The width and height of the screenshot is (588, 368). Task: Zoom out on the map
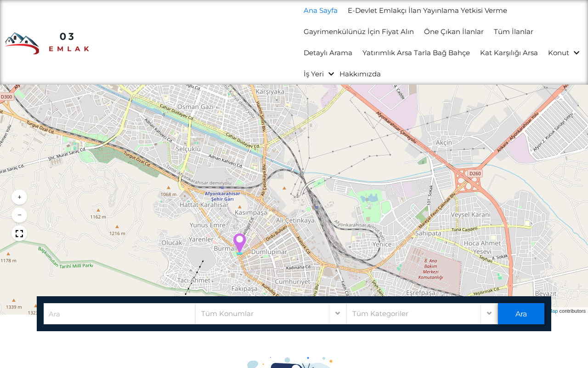[19, 215]
